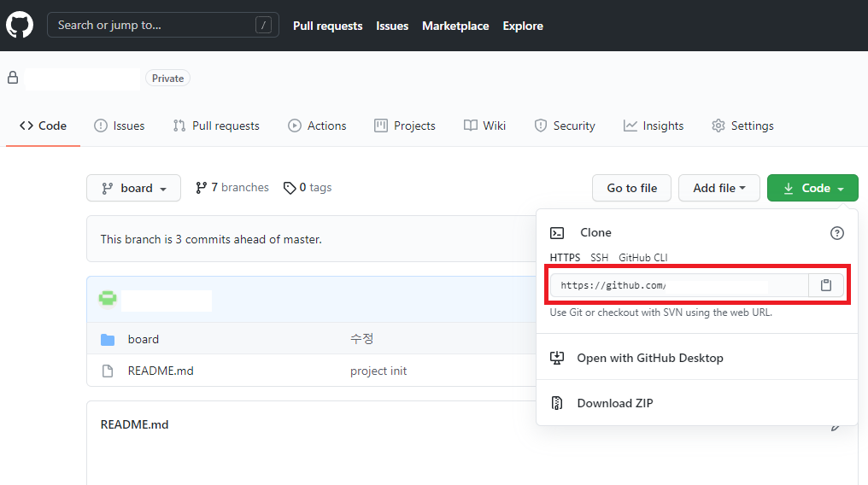The height and width of the screenshot is (485, 868).
Task: Toggle the green Code dropdown button
Action: tap(812, 188)
